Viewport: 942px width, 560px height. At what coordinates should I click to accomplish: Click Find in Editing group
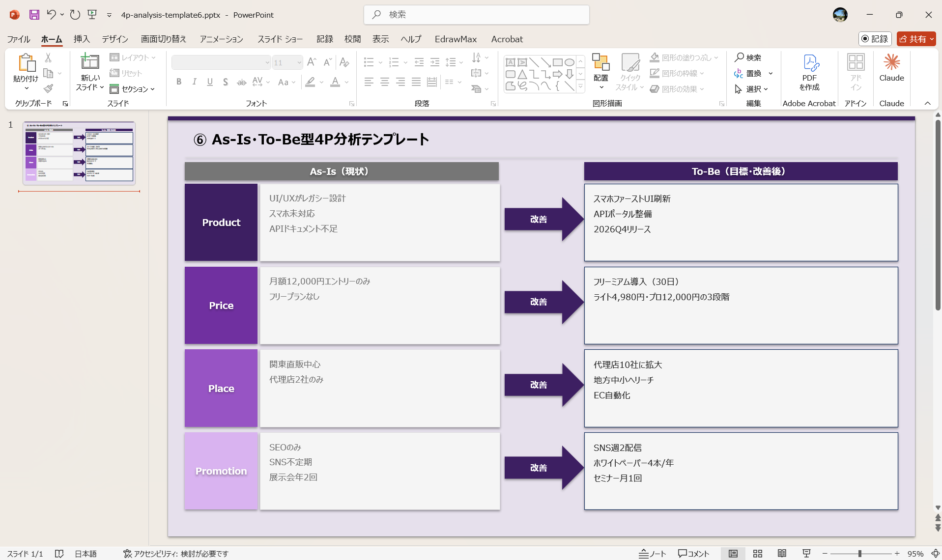(748, 57)
